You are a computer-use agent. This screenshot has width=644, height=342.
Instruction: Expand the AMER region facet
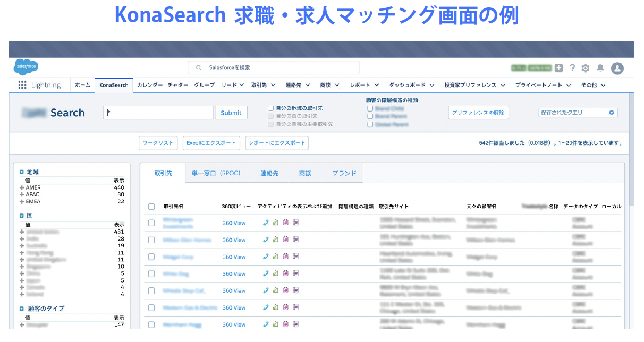(x=22, y=188)
